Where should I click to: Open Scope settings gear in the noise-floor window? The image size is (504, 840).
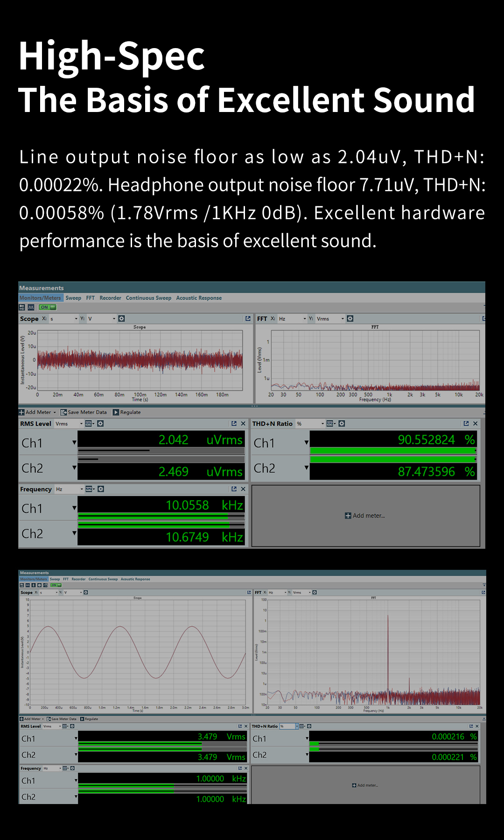[122, 319]
